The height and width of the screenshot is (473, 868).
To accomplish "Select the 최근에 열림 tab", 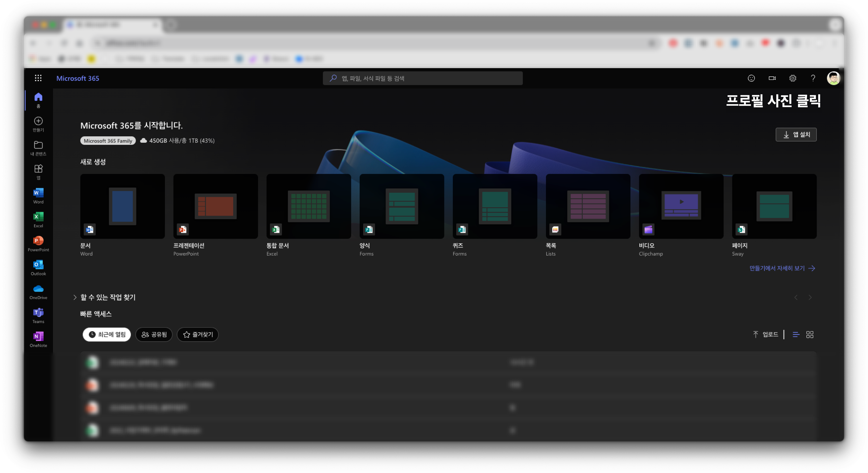I will coord(107,334).
